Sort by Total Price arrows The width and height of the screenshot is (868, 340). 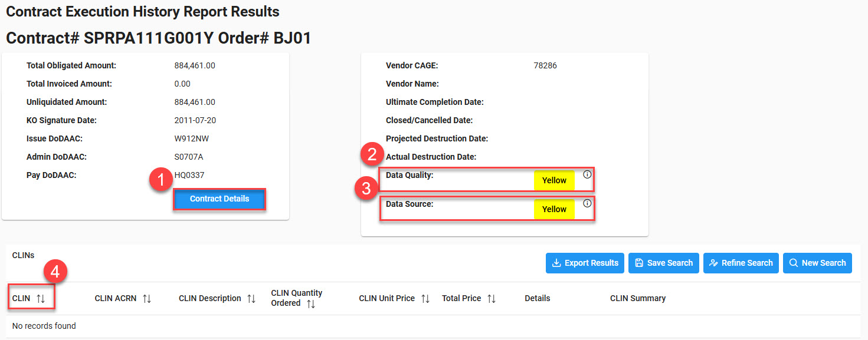pyautogui.click(x=492, y=299)
